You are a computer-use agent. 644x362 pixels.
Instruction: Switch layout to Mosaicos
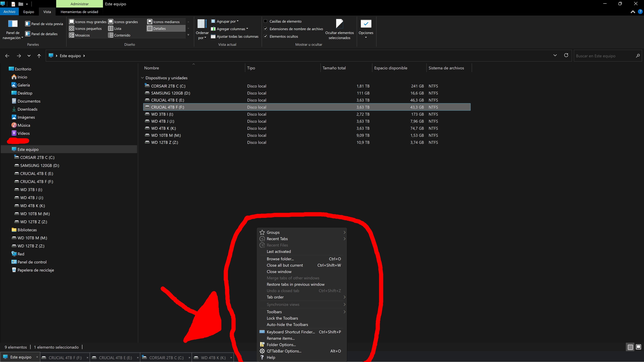click(x=79, y=35)
